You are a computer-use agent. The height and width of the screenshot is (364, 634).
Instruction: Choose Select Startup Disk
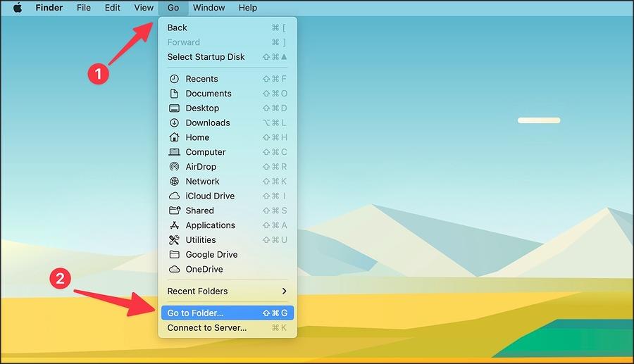point(228,56)
